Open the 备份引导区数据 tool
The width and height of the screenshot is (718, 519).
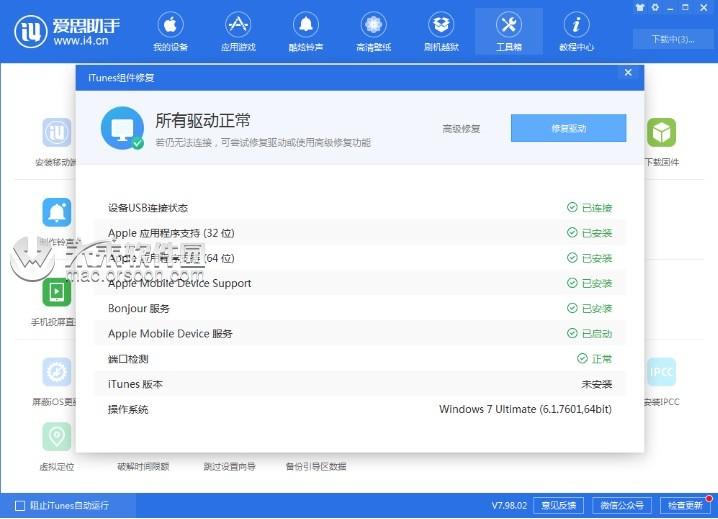click(x=316, y=467)
